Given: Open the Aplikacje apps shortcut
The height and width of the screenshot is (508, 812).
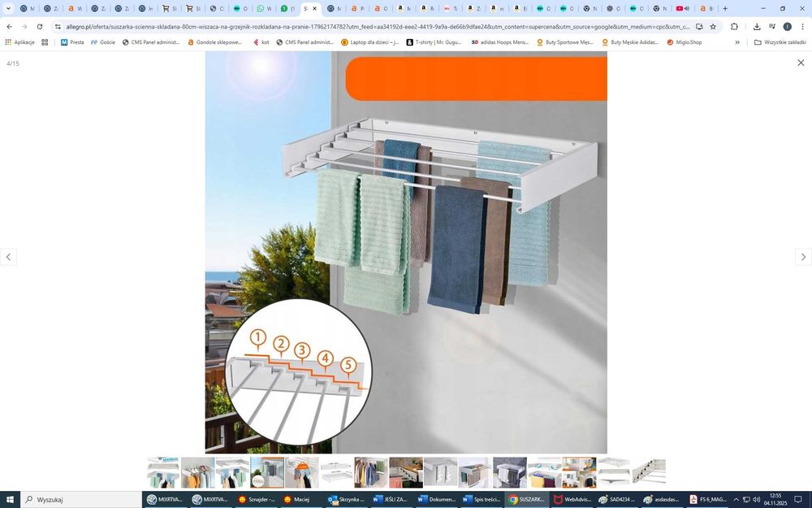Looking at the screenshot, I should point(19,42).
